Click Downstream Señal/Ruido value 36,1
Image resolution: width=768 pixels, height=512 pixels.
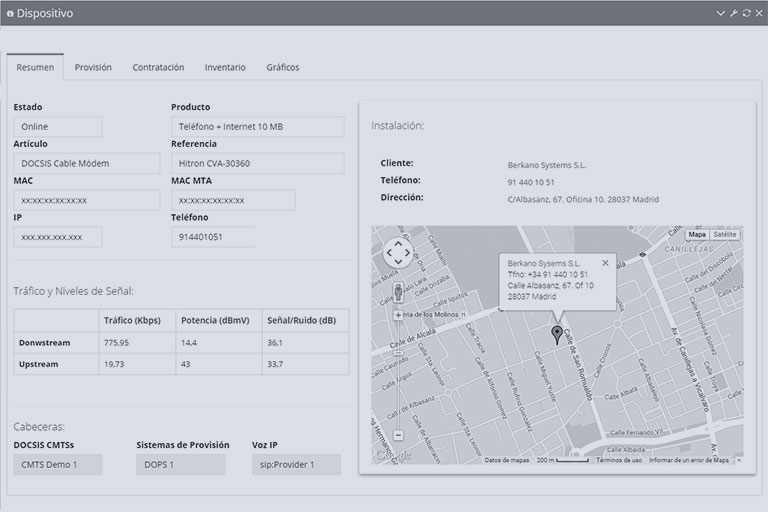click(274, 342)
